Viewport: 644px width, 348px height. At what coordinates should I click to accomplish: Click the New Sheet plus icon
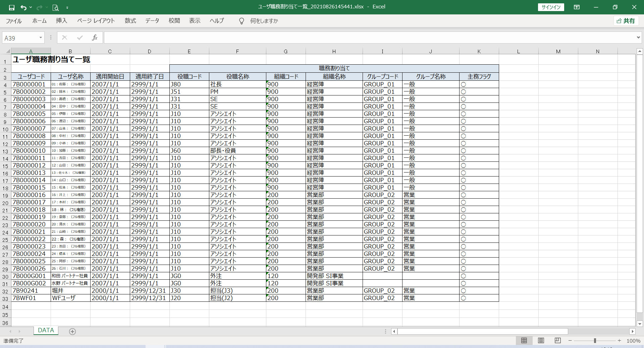click(x=72, y=331)
